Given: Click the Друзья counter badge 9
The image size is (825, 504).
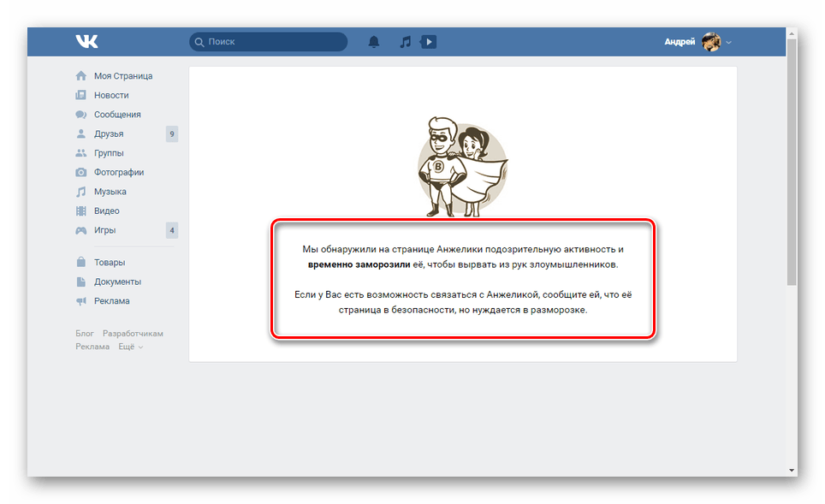Looking at the screenshot, I should click(x=172, y=134).
